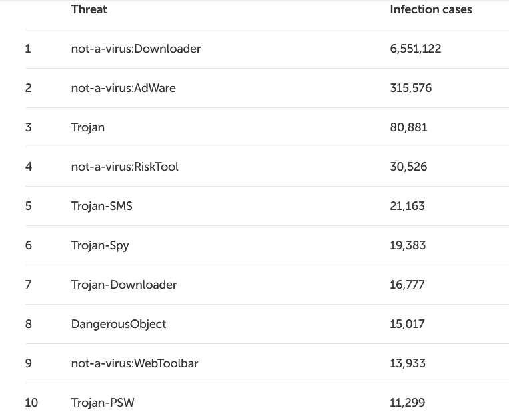Select the not-a-virus:Downloader threat name
509x420 pixels.
point(135,49)
